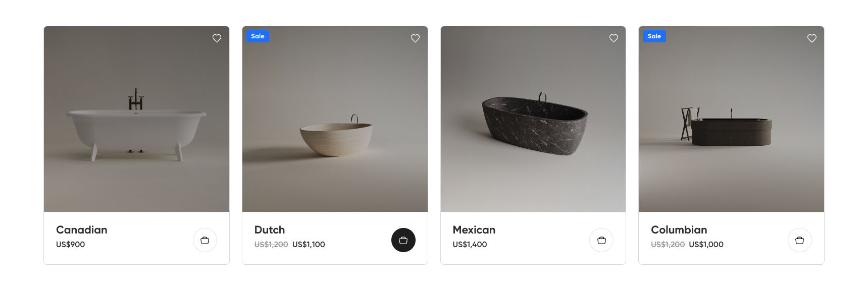868x293 pixels.
Task: Add Canadian bathtub to shopping bag
Action: pos(205,240)
